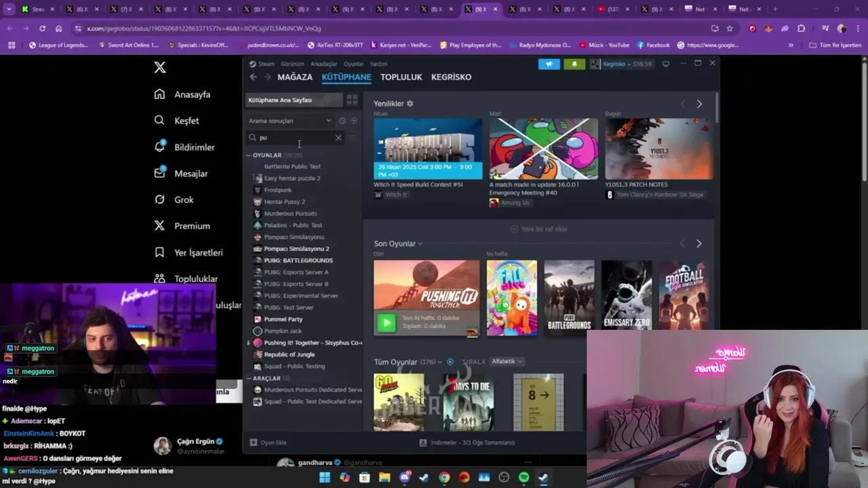This screenshot has width=868, height=488.
Task: Select Republic of Jungle in list
Action: pos(290,354)
